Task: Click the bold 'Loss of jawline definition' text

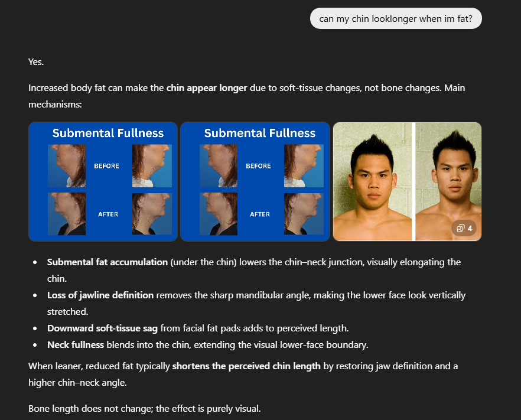Action: point(100,295)
